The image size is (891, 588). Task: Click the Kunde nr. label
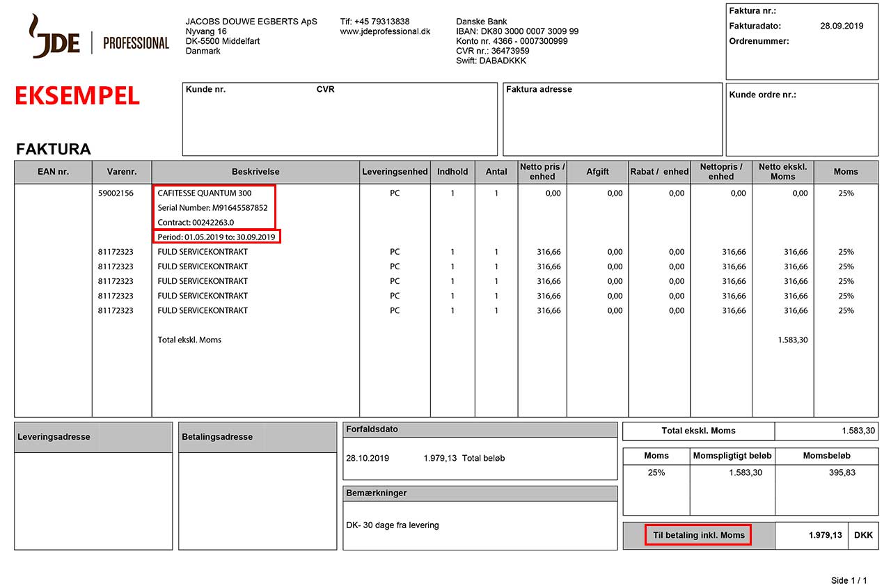(x=206, y=90)
